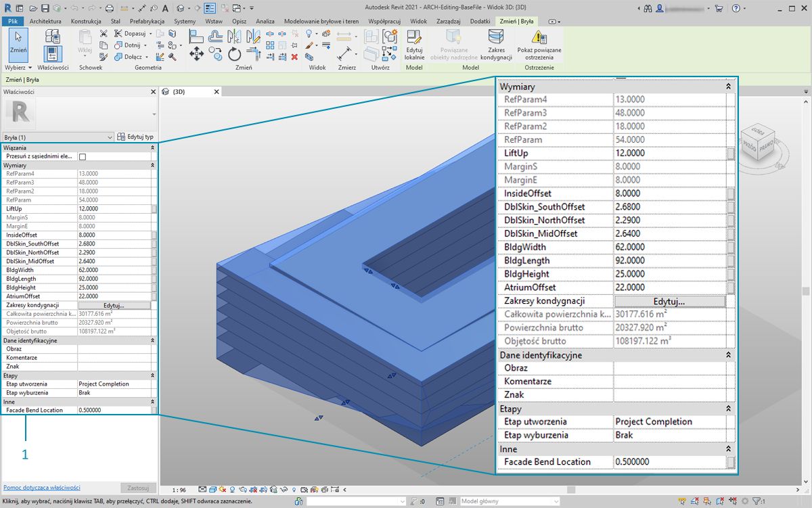Click the binoculars search icon in title bar
This screenshot has height=508, width=812.
tap(649, 8)
